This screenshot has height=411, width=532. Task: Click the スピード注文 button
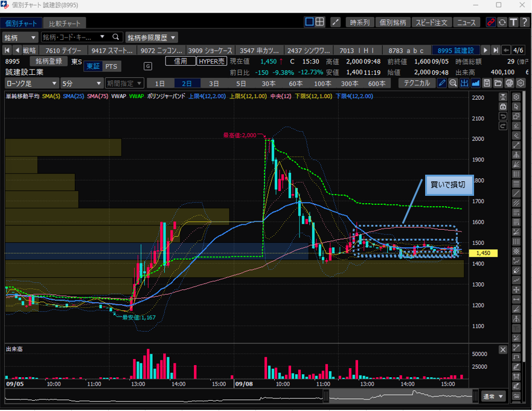click(431, 22)
